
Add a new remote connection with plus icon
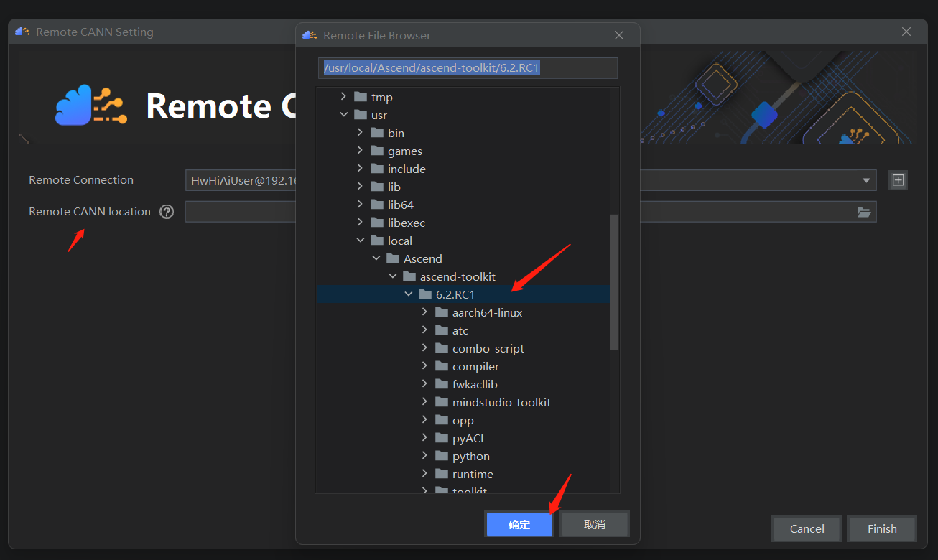[898, 180]
